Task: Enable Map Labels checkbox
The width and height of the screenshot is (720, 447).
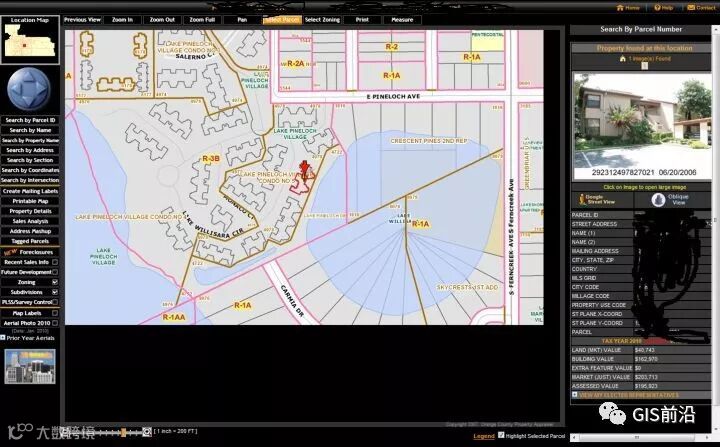Action: click(x=55, y=313)
